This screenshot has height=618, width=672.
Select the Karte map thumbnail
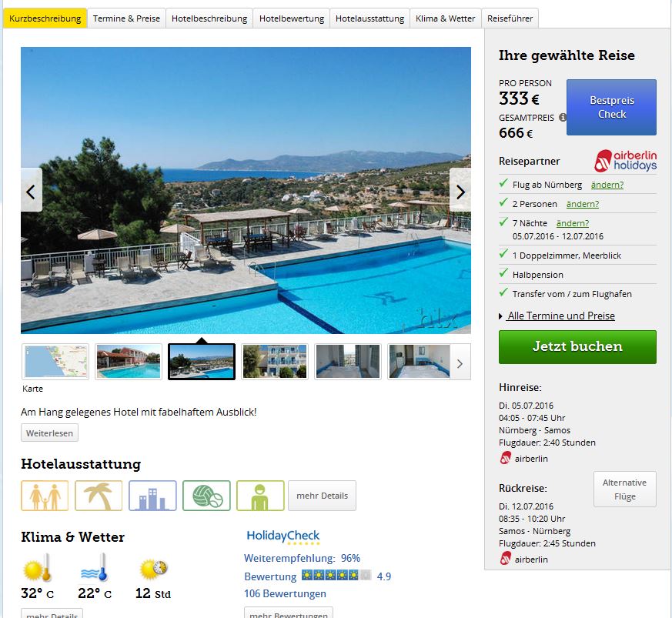(55, 361)
